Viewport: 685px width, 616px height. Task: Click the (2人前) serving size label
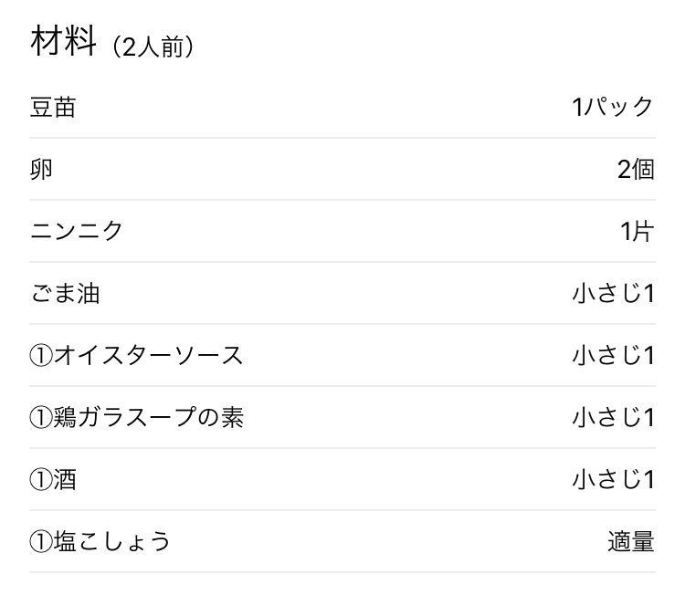pos(153,47)
